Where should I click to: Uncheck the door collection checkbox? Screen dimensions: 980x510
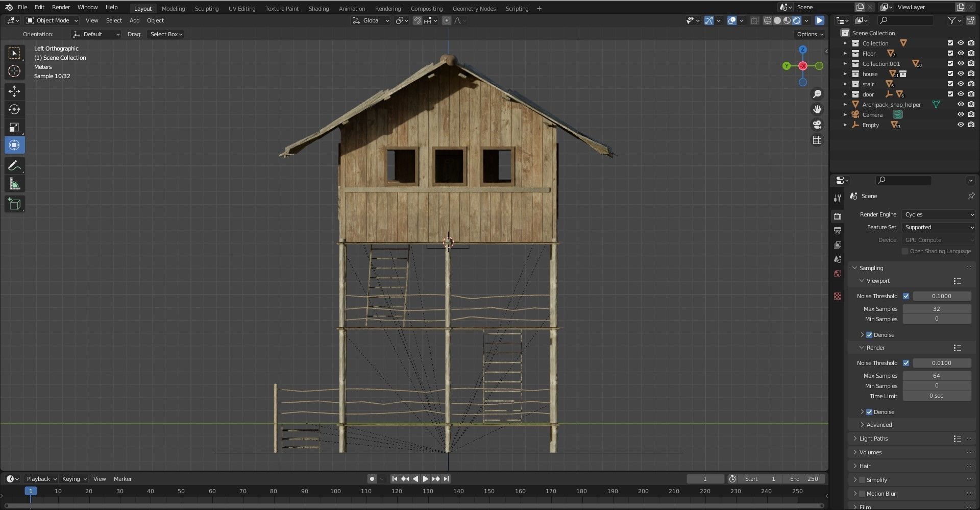(x=950, y=94)
